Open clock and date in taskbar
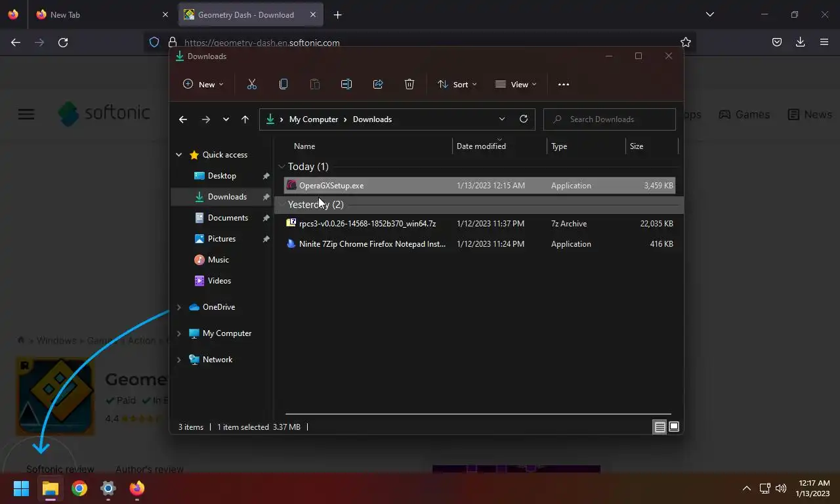 [x=813, y=488]
